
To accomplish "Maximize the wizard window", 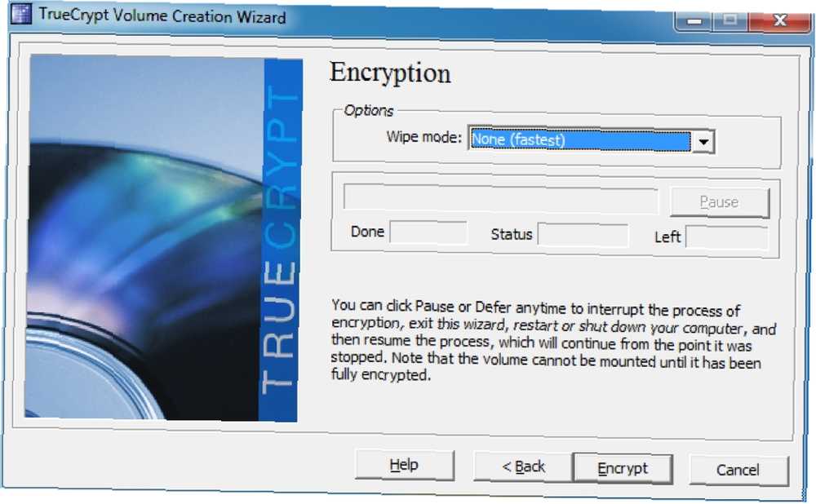I will click(x=730, y=20).
